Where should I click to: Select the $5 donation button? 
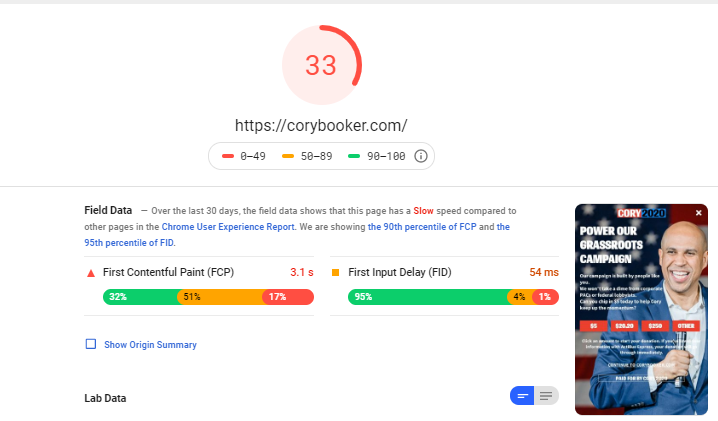pos(593,326)
